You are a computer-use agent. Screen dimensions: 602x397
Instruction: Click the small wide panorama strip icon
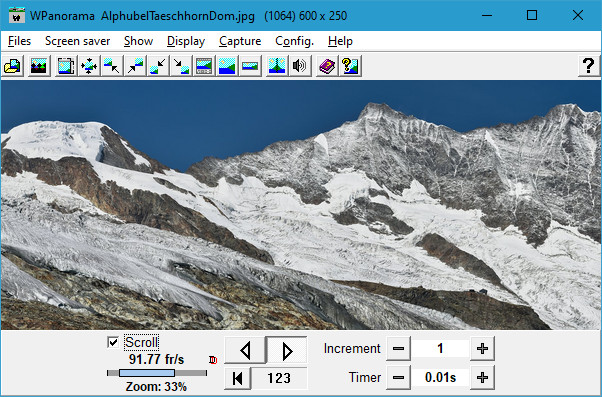[250, 66]
